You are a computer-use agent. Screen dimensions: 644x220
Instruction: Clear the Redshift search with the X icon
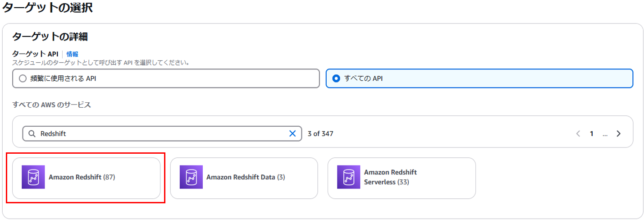pos(292,133)
